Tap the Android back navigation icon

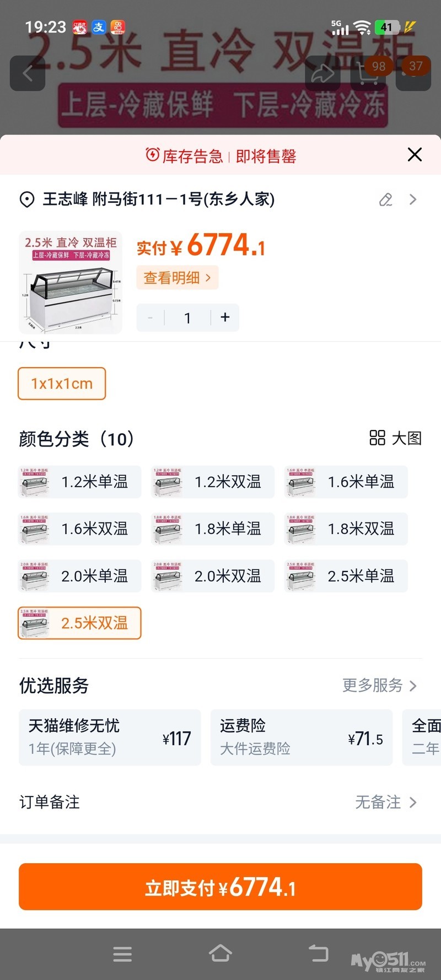[x=318, y=954]
